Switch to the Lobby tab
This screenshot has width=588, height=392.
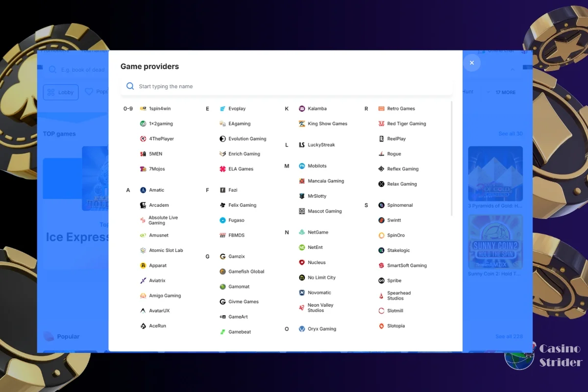[x=61, y=92]
